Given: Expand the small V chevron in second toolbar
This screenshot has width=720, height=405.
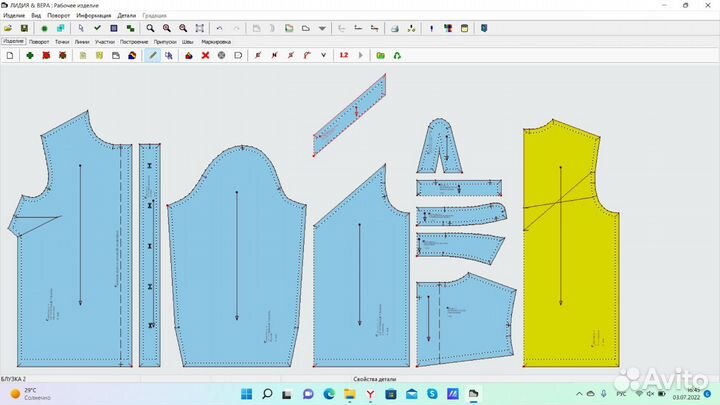Looking at the screenshot, I should coord(324,55).
